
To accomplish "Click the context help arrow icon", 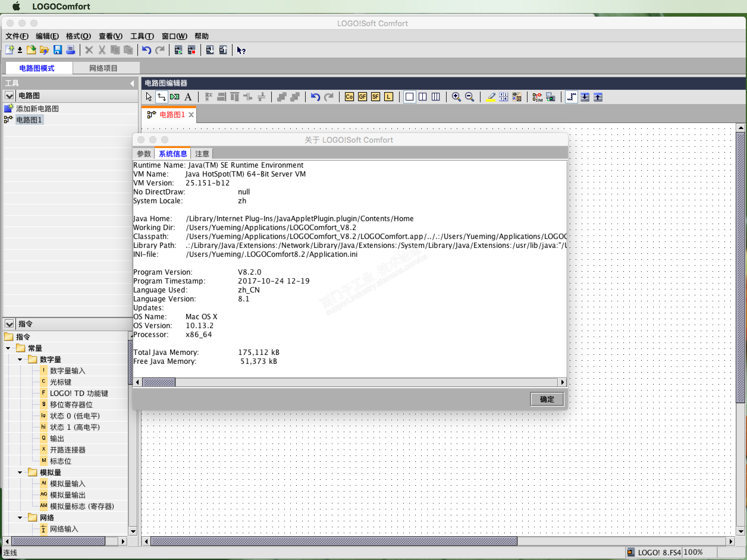I will [241, 50].
